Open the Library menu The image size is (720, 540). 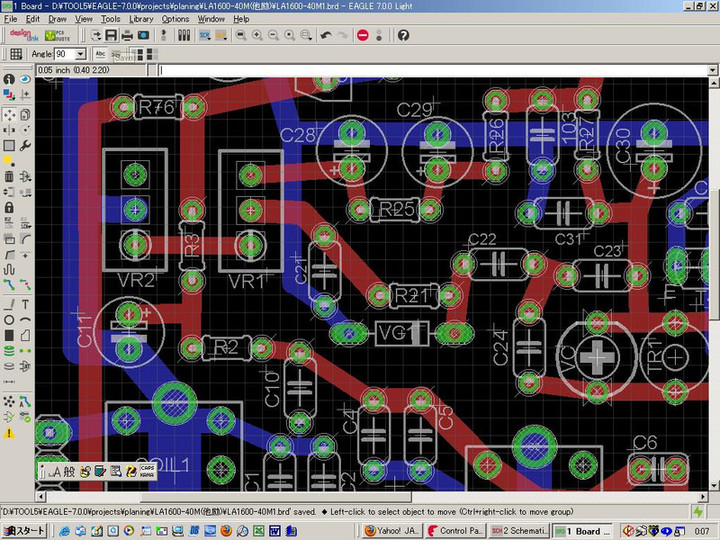point(141,18)
